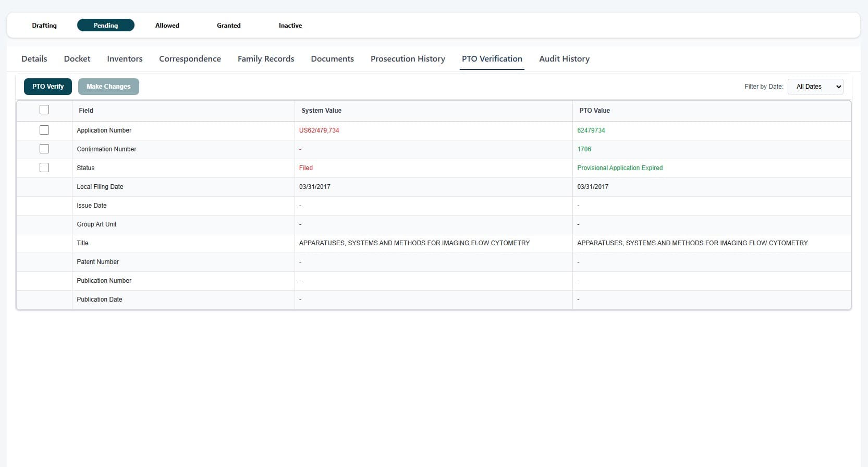Click the Filter by Date label
Image resolution: width=868 pixels, height=467 pixels.
tap(764, 87)
